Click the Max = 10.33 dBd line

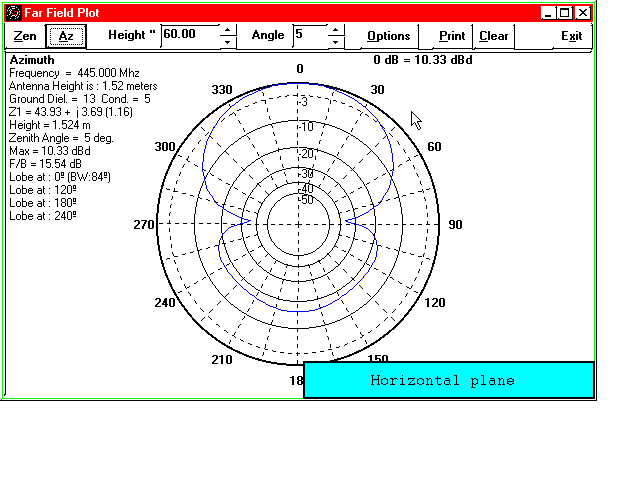point(50,151)
